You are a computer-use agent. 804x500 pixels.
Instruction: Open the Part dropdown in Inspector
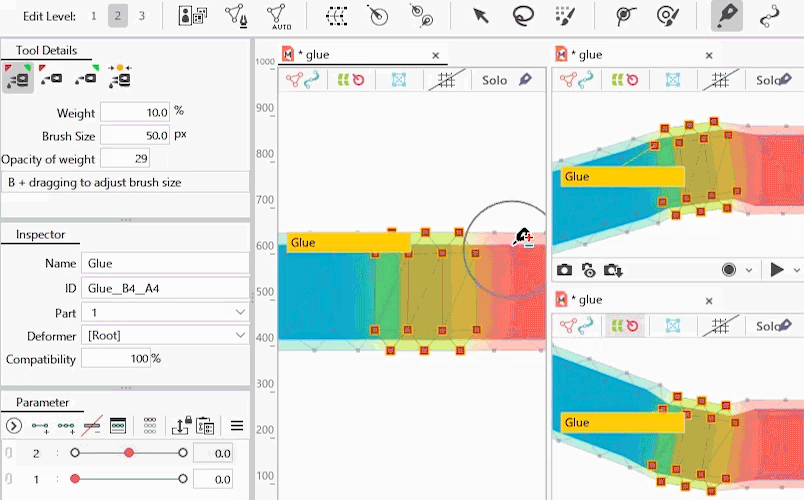[165, 312]
